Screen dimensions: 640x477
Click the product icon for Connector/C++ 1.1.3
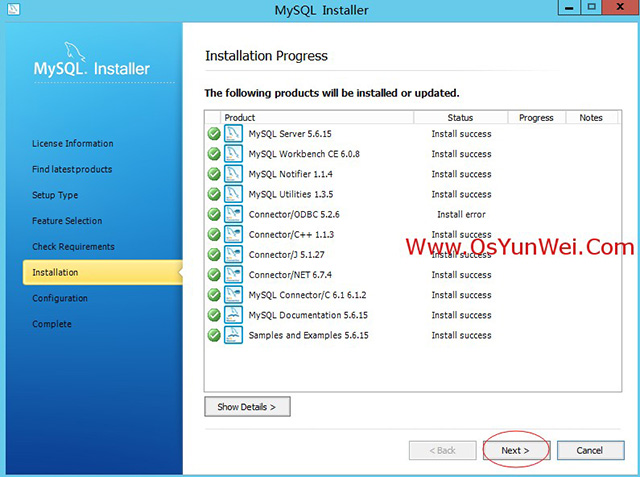pyautogui.click(x=233, y=234)
